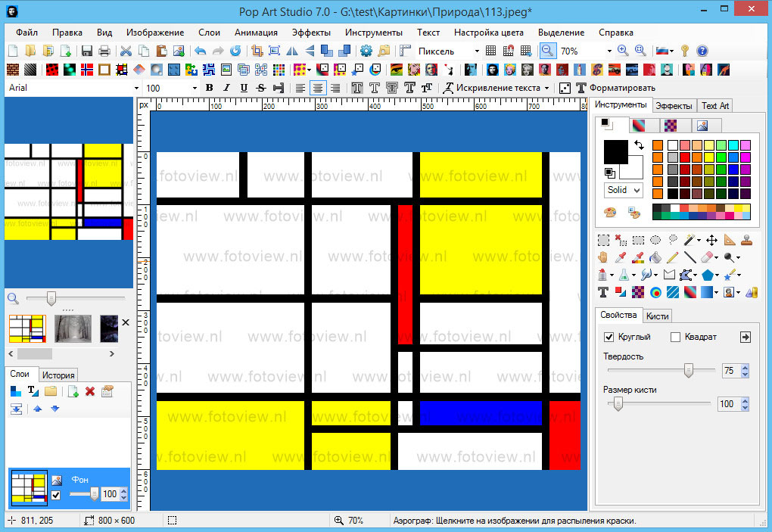Open the Solid fill style dropdown
The width and height of the screenshot is (772, 532).
[624, 190]
